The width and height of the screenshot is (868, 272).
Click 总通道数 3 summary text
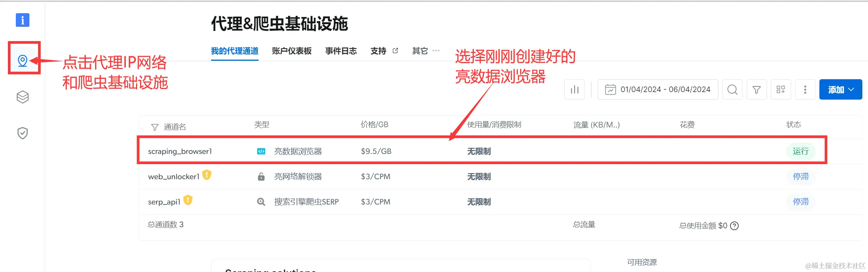[165, 224]
